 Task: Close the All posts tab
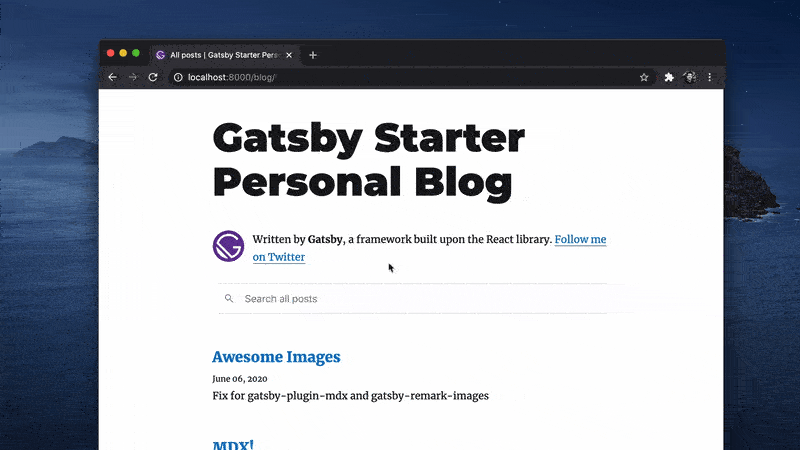pyautogui.click(x=289, y=55)
